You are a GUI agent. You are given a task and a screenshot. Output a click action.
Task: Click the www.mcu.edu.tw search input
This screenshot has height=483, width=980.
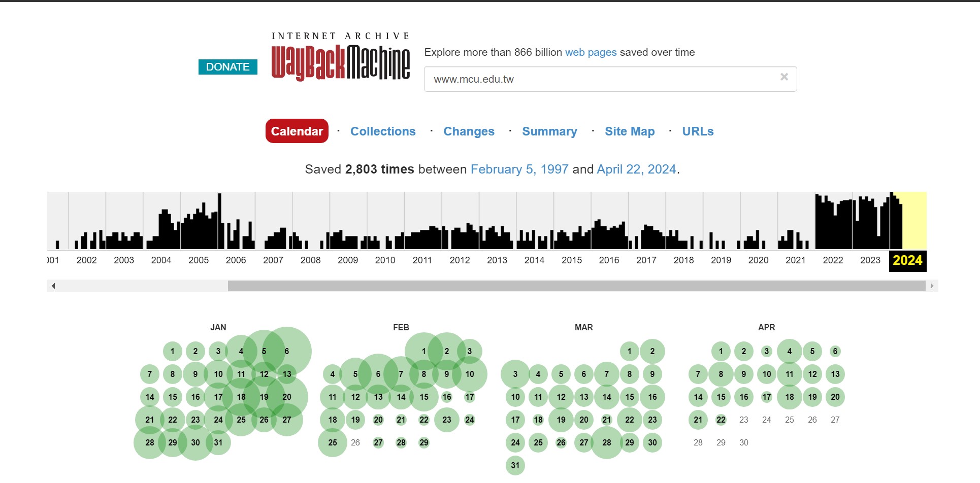(599, 79)
